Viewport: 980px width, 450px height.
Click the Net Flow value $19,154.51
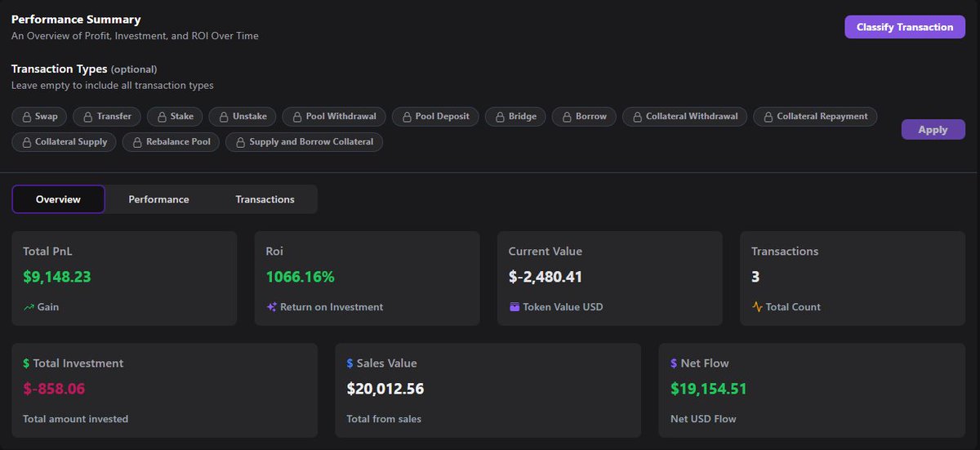point(708,389)
